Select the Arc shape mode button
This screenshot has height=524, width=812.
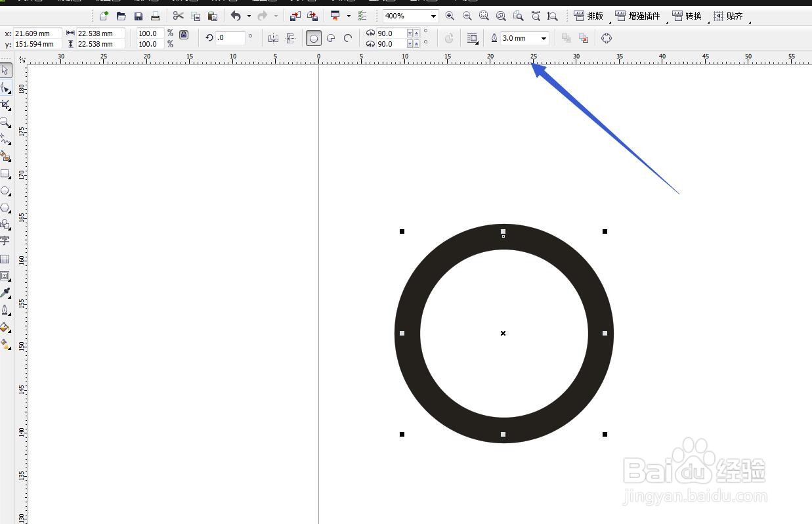point(348,38)
